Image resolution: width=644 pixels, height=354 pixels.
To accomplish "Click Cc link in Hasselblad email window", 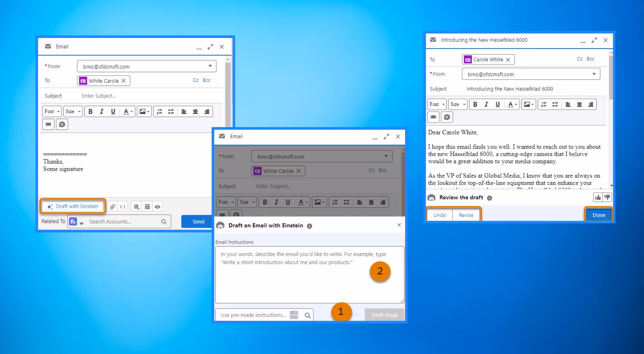I will point(580,59).
